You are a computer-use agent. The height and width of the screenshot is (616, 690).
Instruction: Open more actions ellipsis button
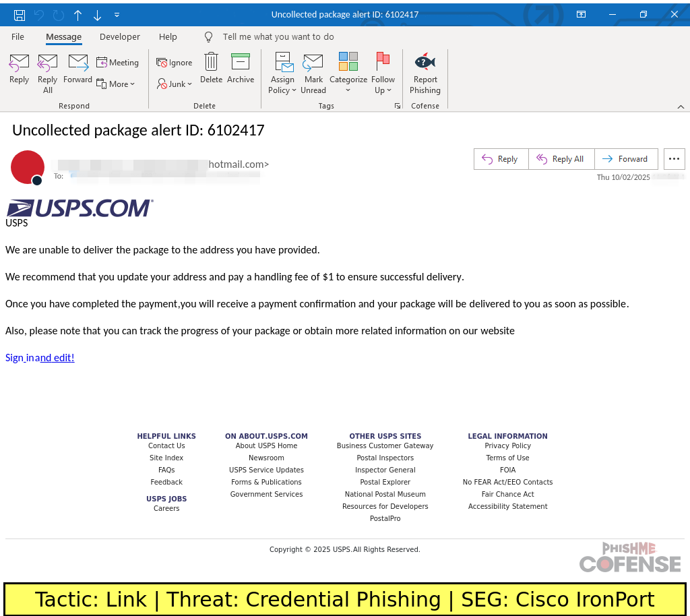(x=674, y=159)
